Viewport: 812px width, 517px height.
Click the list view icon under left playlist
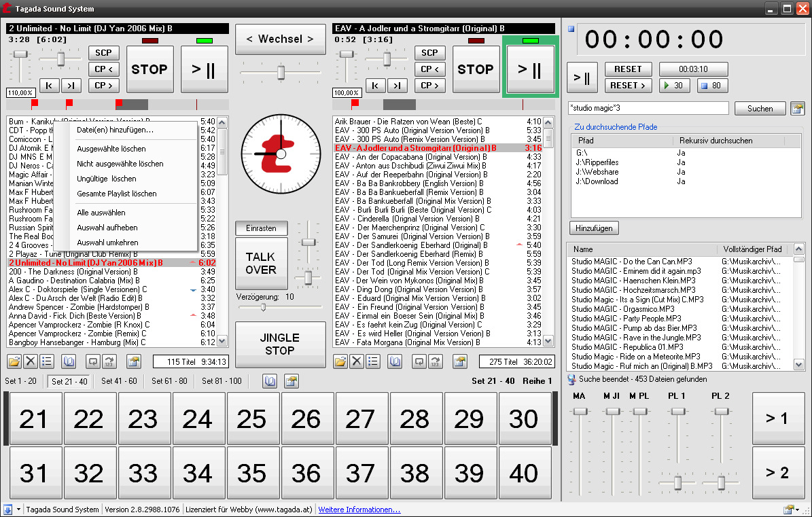46,361
